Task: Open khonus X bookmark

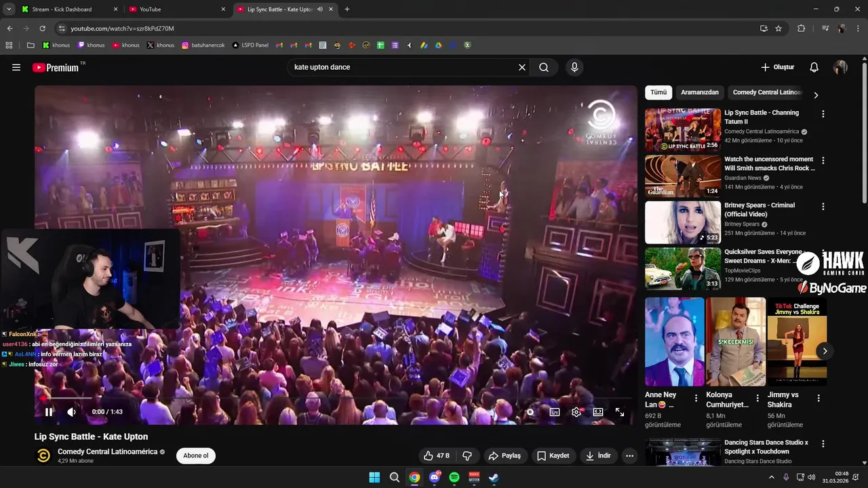Action: pos(161,45)
